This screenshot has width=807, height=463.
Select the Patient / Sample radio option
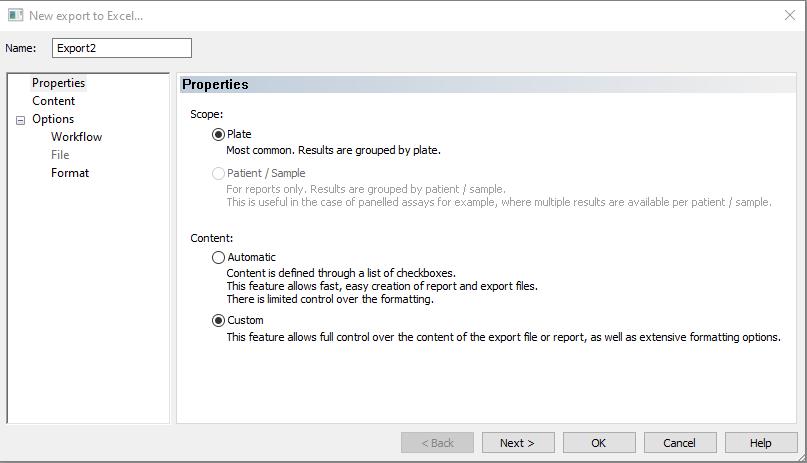coord(218,173)
